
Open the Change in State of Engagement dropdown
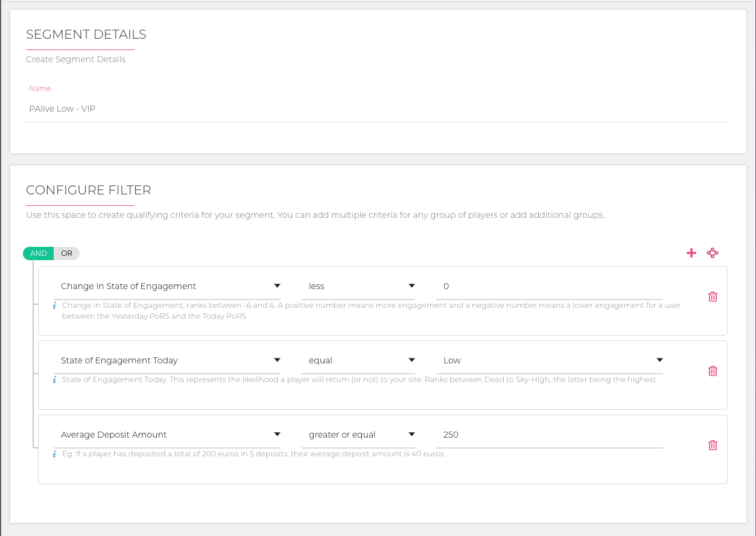[x=171, y=286]
